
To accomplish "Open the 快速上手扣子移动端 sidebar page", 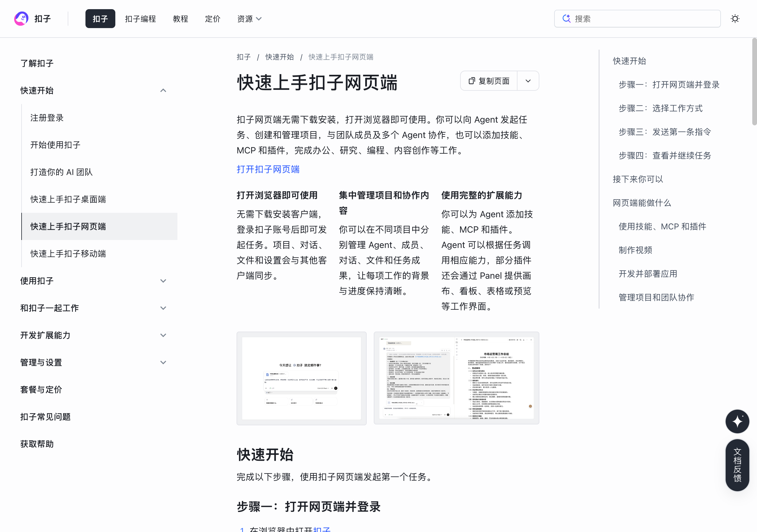I will click(68, 254).
